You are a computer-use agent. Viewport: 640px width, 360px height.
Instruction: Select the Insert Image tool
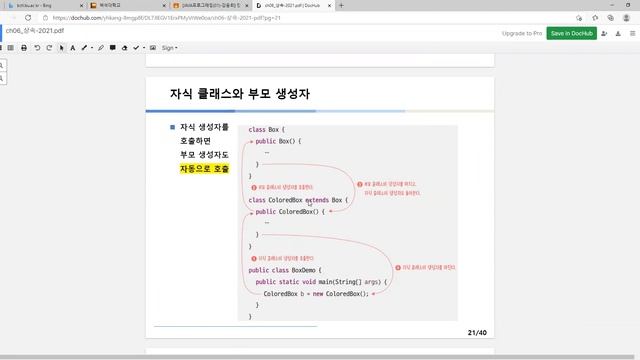(153, 48)
